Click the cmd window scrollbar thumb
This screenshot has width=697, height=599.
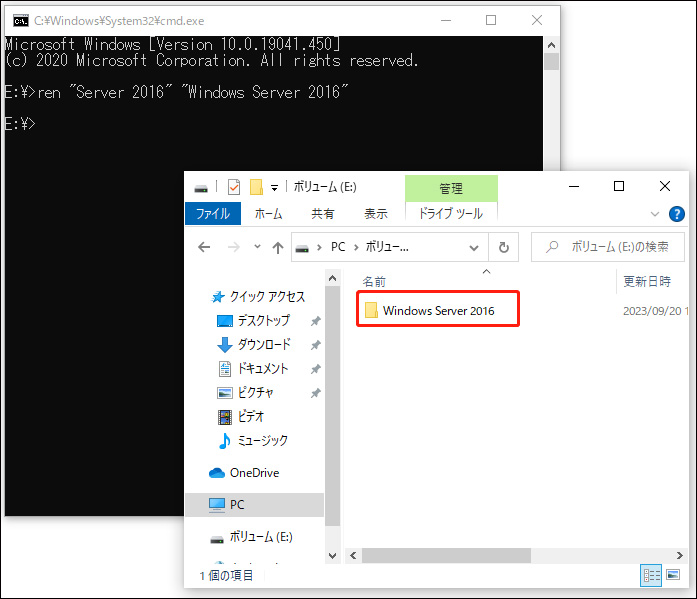[551, 61]
